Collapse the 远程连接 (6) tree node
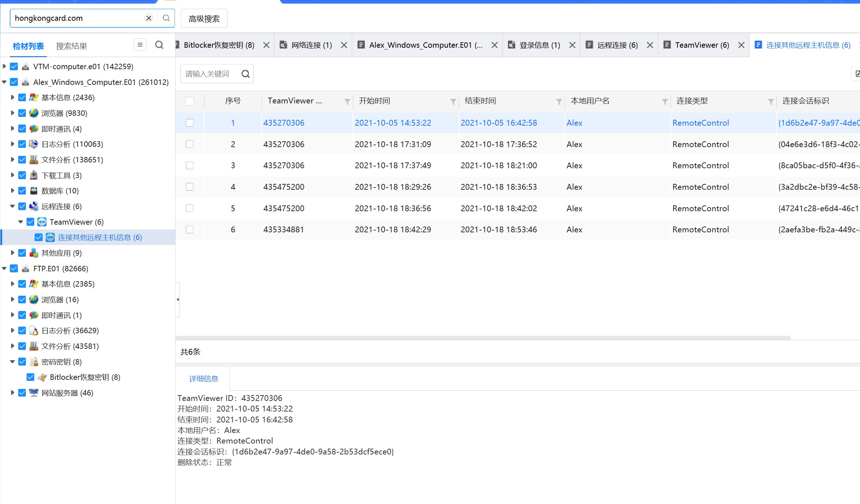This screenshot has height=504, width=860. pyautogui.click(x=12, y=206)
